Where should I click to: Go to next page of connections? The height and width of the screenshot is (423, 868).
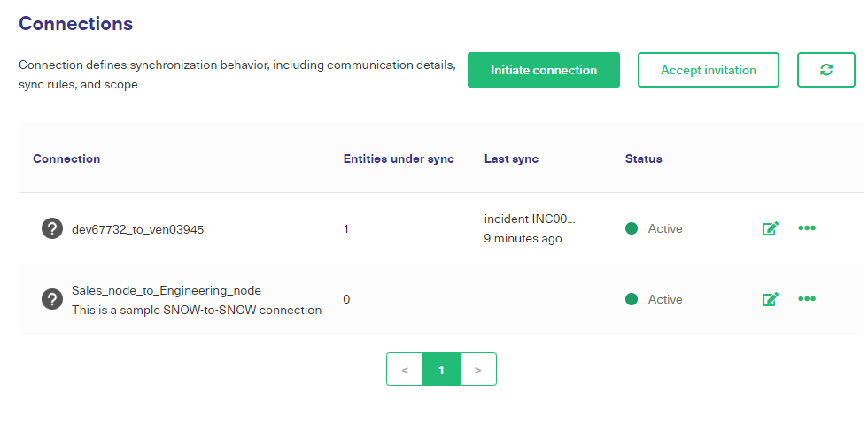pyautogui.click(x=478, y=369)
